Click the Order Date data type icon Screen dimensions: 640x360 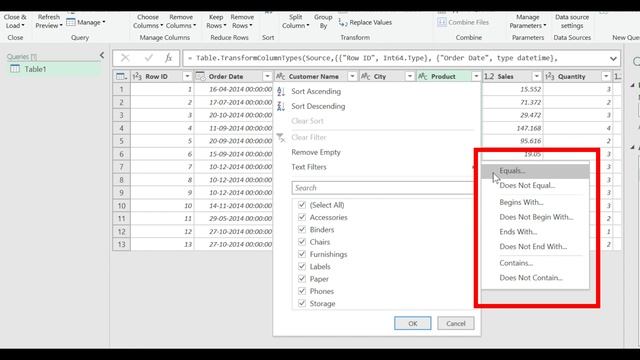click(x=200, y=76)
